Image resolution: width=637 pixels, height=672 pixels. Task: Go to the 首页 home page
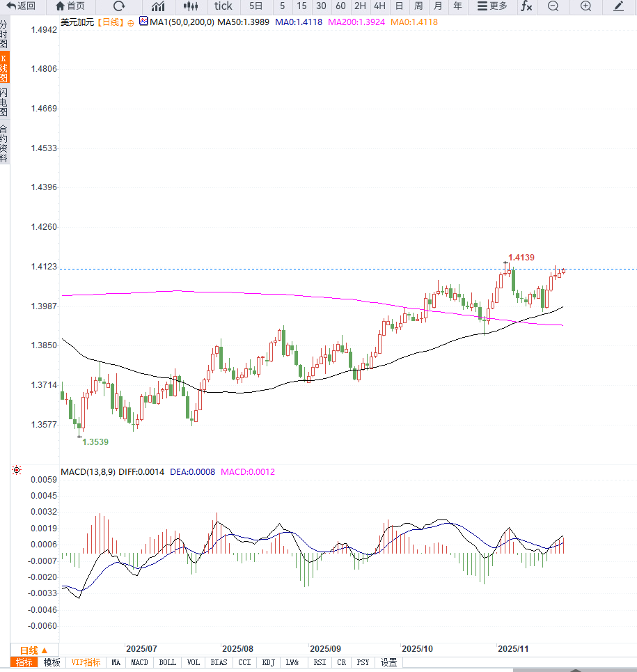(70, 6)
